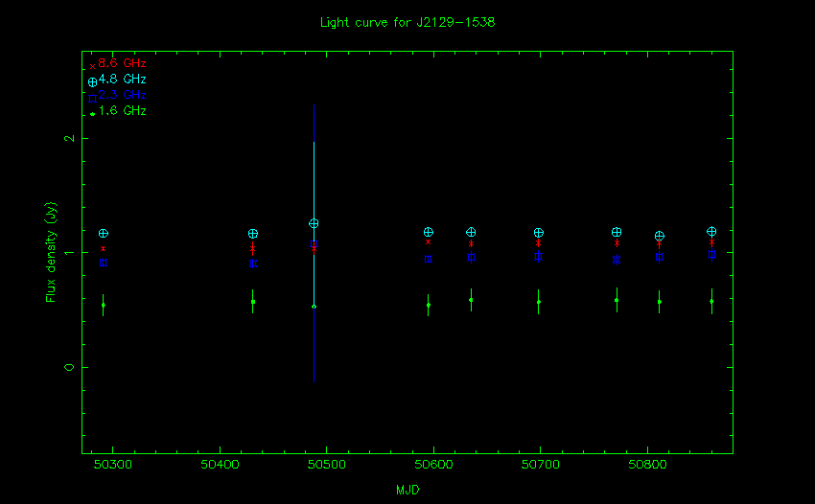Screen dimensions: 815x504
Task: Click the cyan 4.8 GHz marker nearest MJD 50810
Action: tap(660, 236)
